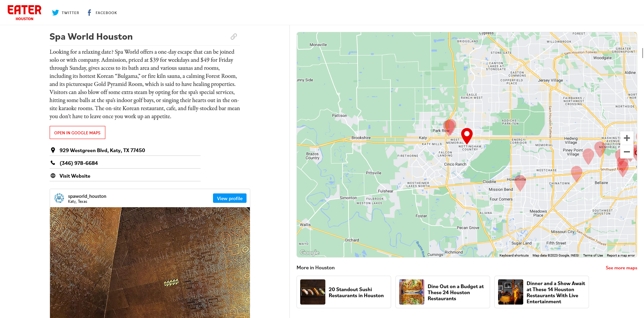Open See more maps link
Image resolution: width=644 pixels, height=318 pixels.
pyautogui.click(x=621, y=268)
